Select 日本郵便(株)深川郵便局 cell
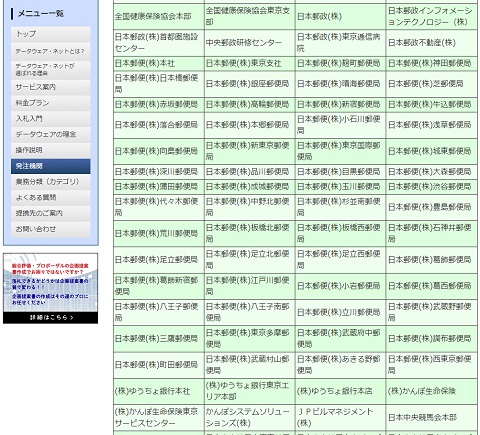The image size is (480, 435). point(159,172)
